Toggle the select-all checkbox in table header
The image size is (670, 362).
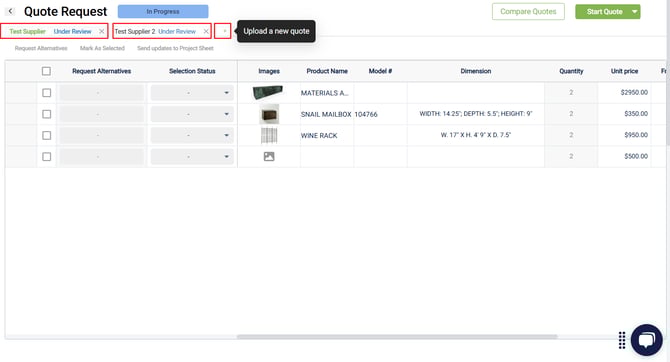click(46, 71)
